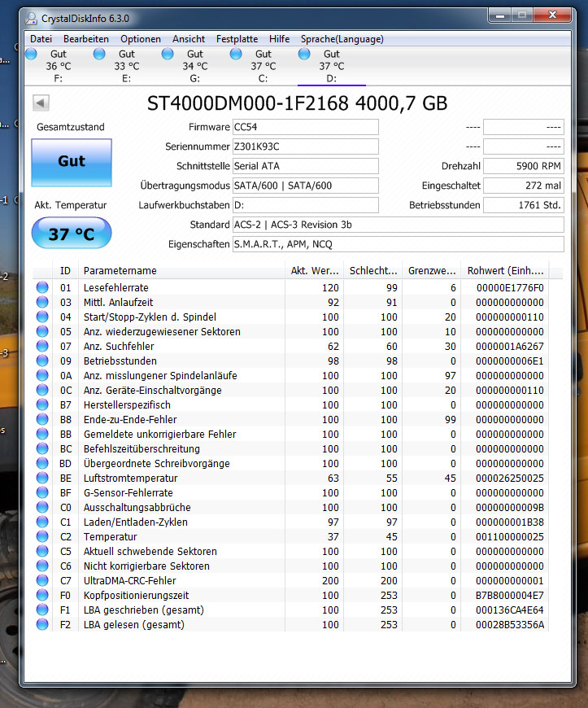Click status icon of G-Sensor-Fehlerrate row
588x708 pixels.
tap(42, 492)
